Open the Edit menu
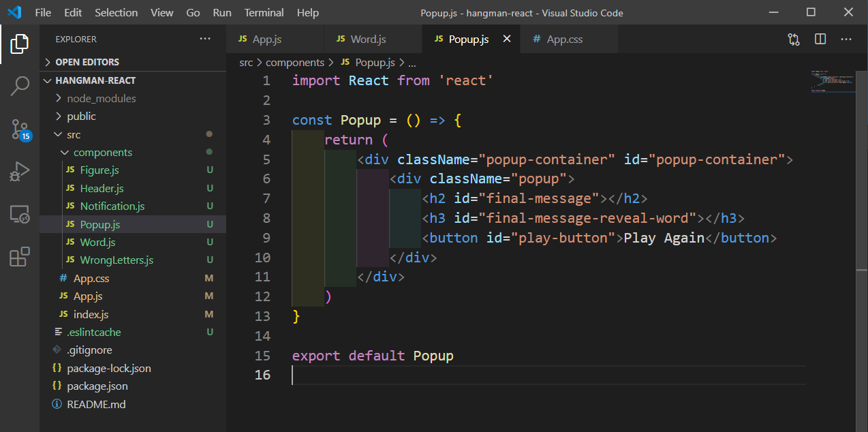 tap(73, 12)
